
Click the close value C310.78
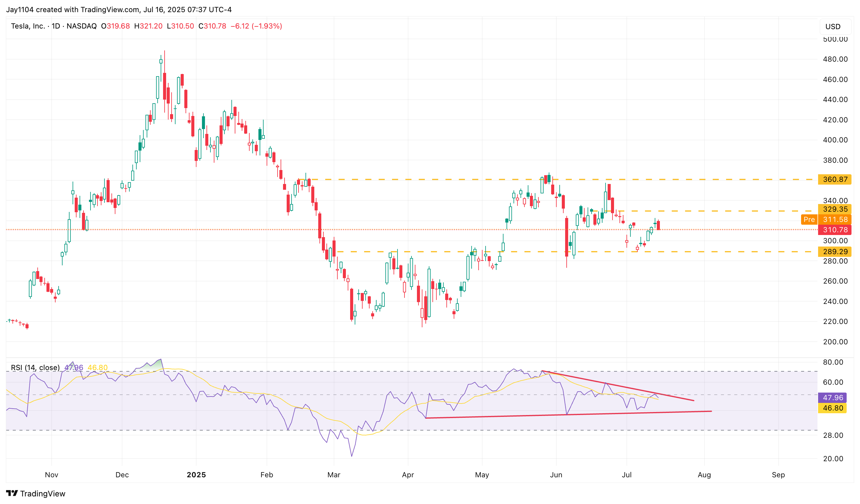pyautogui.click(x=212, y=26)
